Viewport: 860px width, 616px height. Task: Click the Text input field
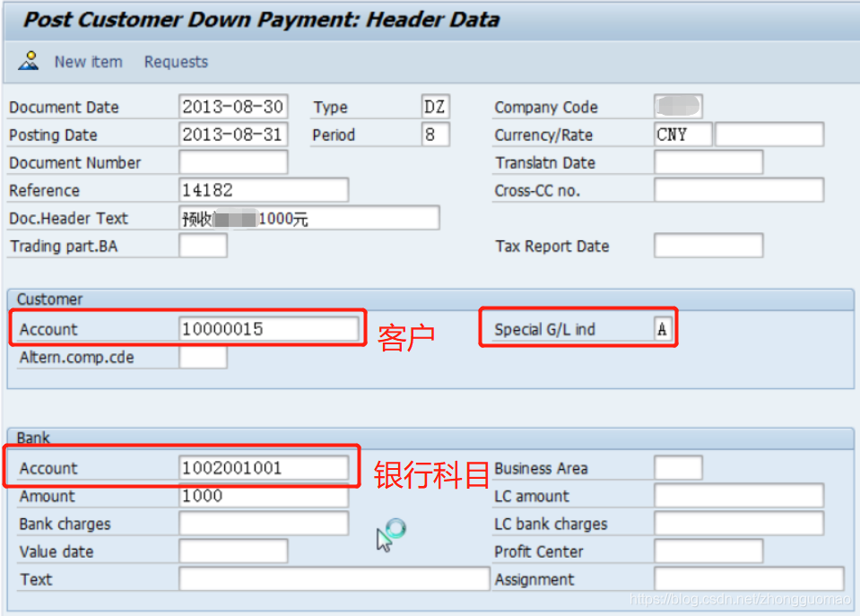334,579
